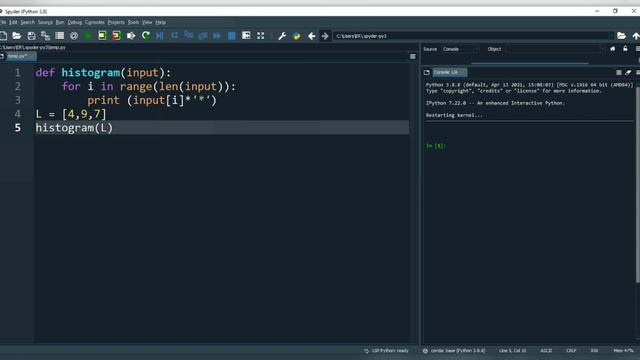Go back to previous cursor position

pyautogui.click(x=311, y=36)
